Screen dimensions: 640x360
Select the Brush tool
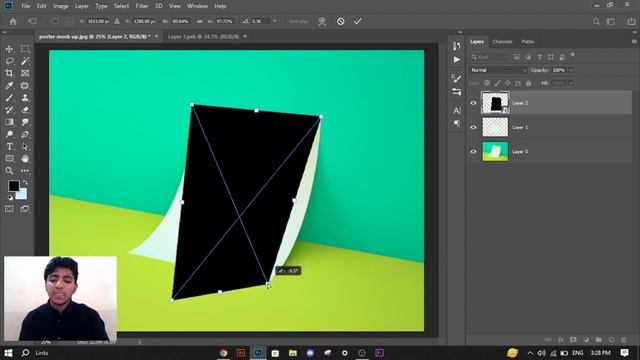click(x=9, y=98)
